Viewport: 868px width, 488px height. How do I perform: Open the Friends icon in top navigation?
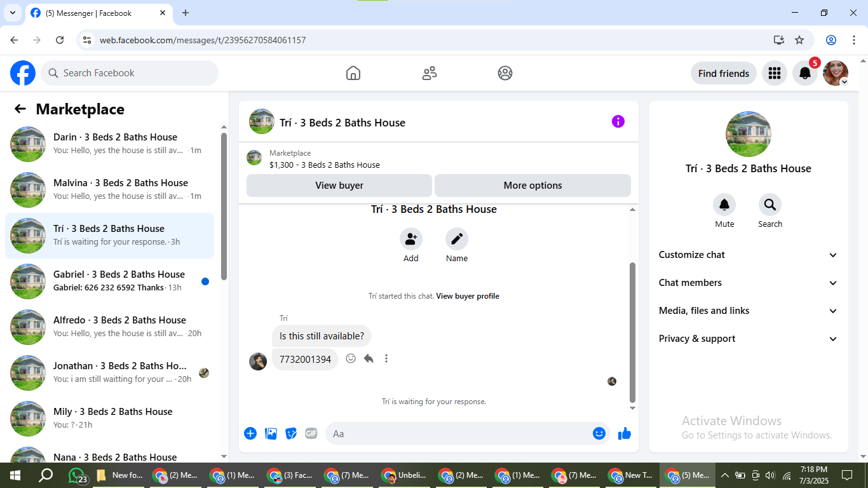[430, 73]
